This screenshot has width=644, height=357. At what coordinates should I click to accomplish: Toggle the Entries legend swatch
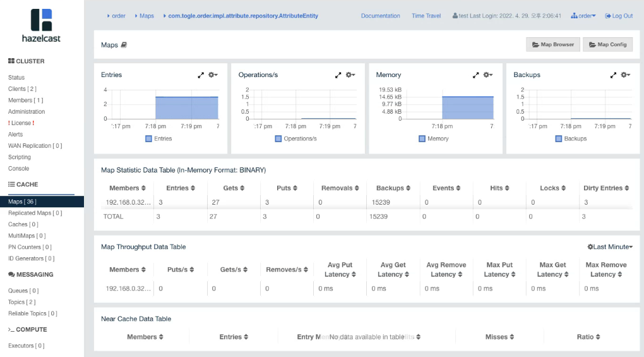tap(148, 139)
